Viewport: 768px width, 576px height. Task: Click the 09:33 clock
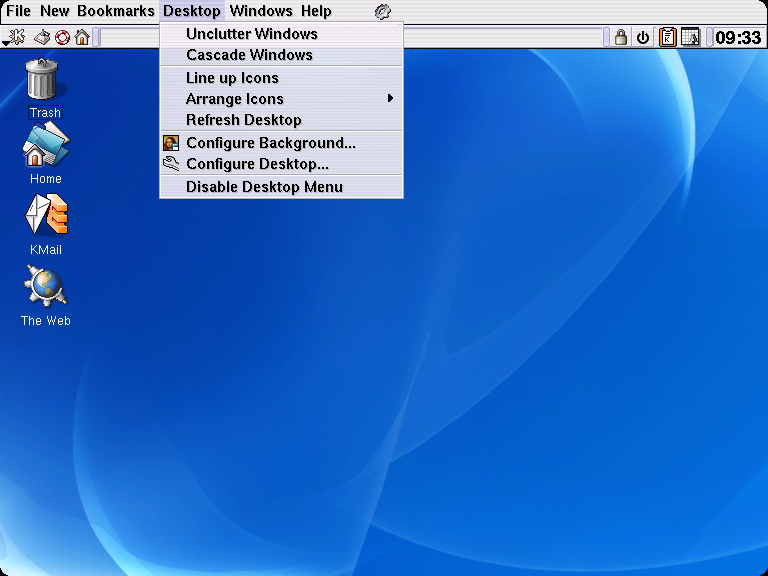(x=738, y=37)
